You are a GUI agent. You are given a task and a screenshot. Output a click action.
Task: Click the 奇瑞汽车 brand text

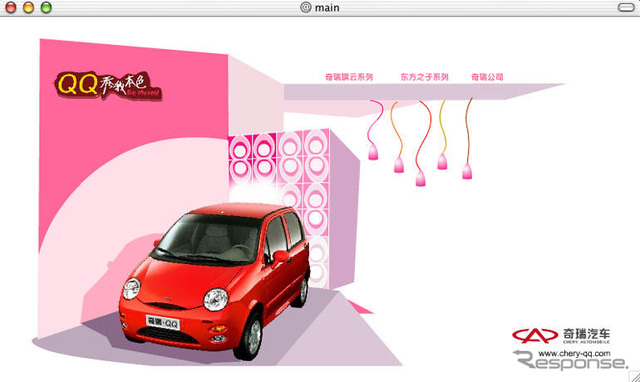point(587,334)
